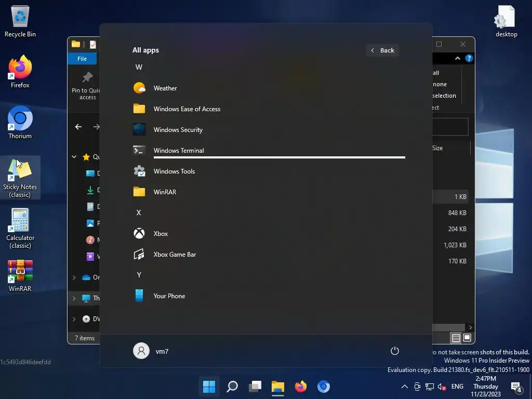Image resolution: width=532 pixels, height=399 pixels.
Task: Open the clock and date flyout
Action: tap(486, 387)
